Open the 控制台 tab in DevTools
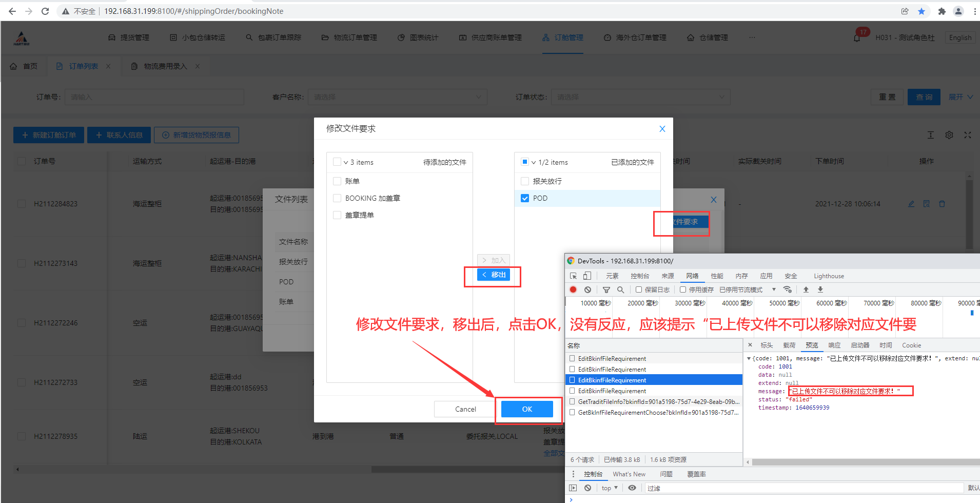This screenshot has width=980, height=503. pyautogui.click(x=640, y=276)
